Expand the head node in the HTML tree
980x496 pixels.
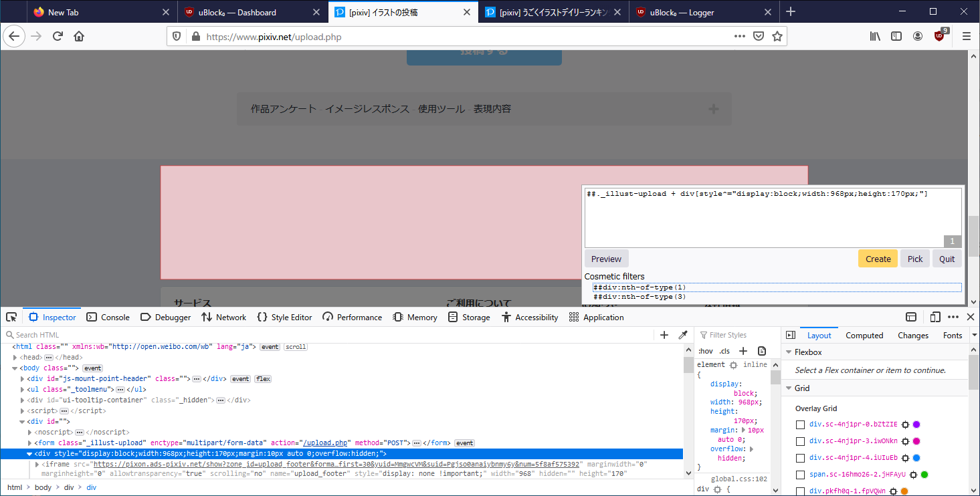[x=14, y=357]
